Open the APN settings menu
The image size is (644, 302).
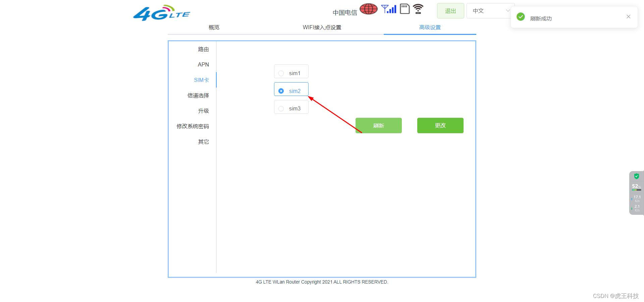[x=203, y=64]
